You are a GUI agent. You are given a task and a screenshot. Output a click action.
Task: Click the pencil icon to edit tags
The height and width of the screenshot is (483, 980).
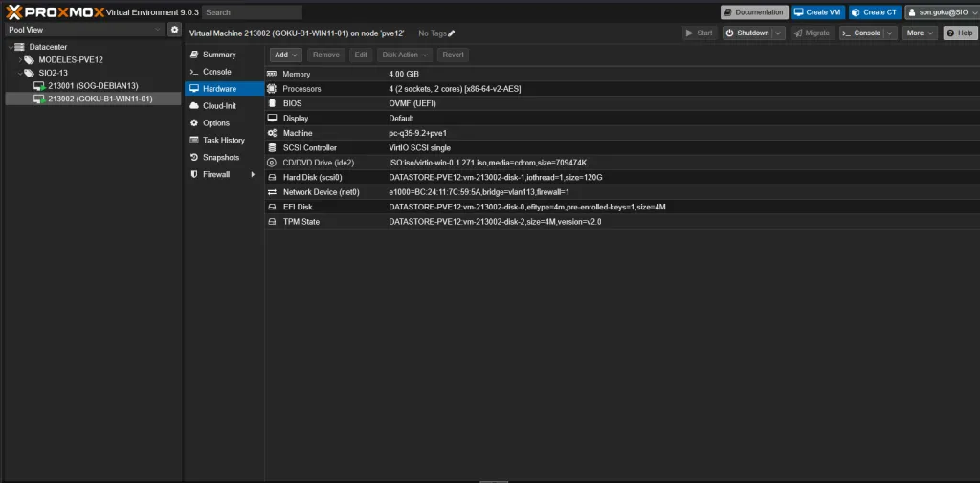coord(452,33)
